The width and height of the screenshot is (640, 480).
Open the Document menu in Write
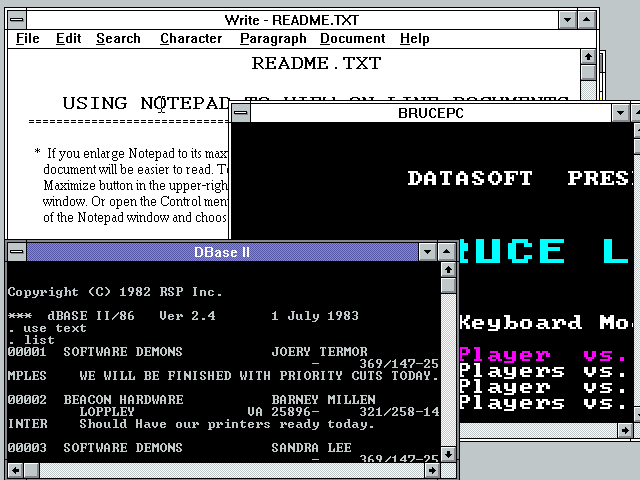[x=353, y=38]
